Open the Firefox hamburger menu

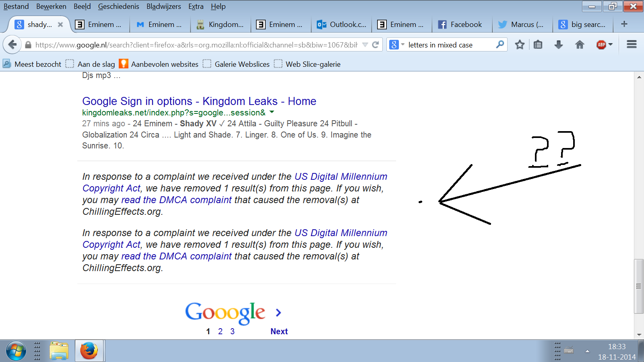(632, 45)
